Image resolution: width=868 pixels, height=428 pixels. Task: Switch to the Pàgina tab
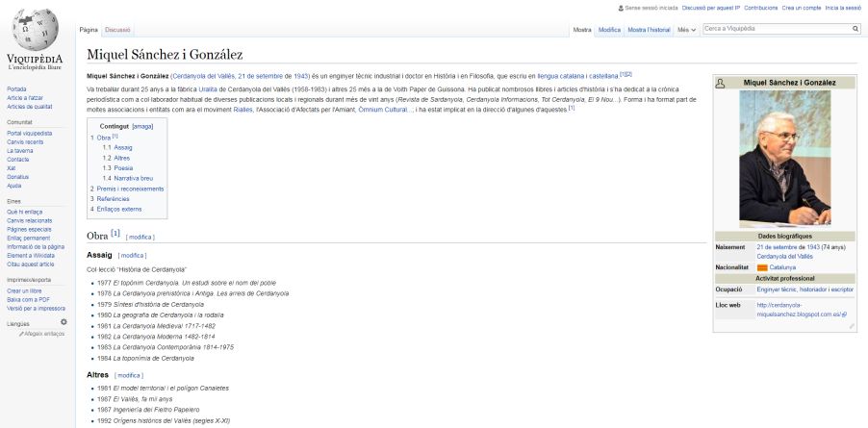89,30
